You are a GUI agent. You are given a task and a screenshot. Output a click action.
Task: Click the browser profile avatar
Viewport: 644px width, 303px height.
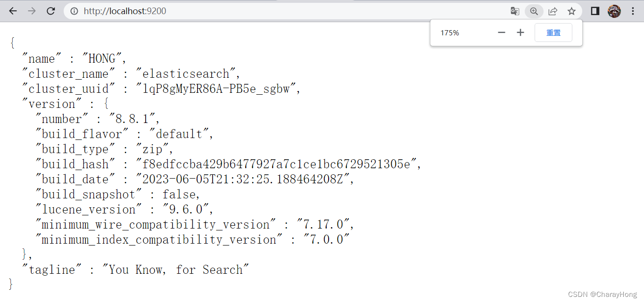614,11
